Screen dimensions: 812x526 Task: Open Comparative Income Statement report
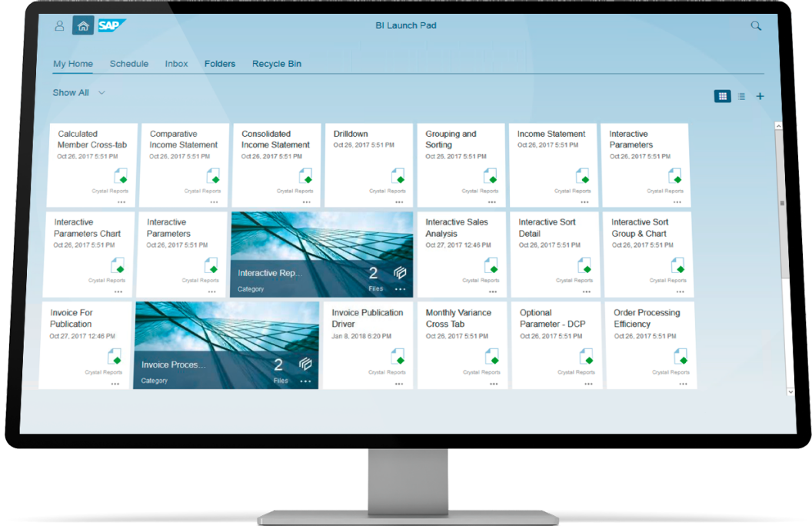[x=185, y=165]
